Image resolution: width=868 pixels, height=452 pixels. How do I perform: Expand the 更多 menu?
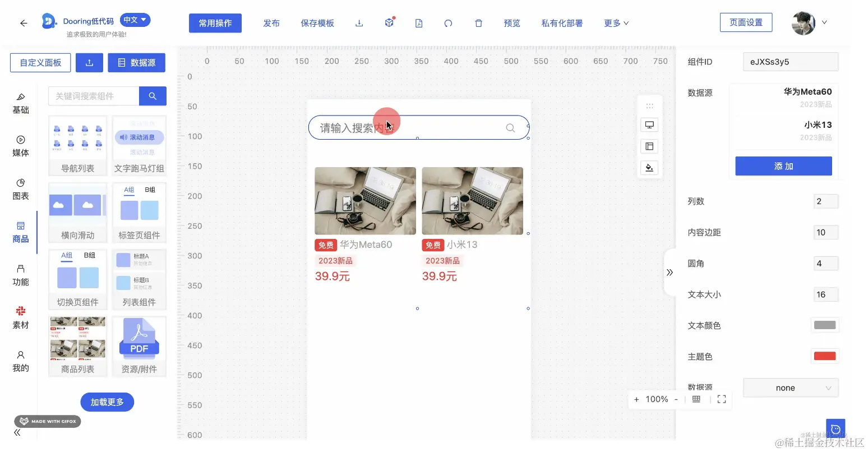coord(616,23)
